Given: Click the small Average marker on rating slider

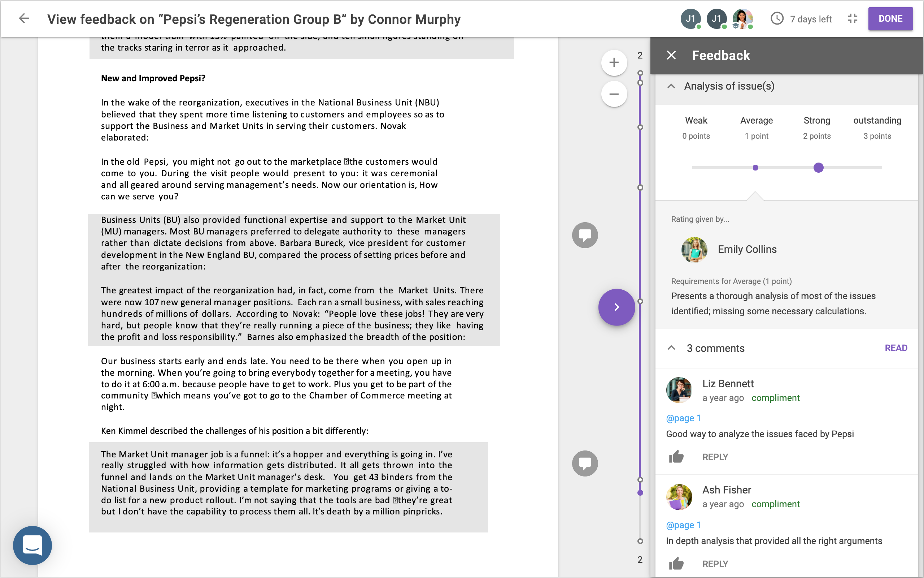Looking at the screenshot, I should (755, 167).
